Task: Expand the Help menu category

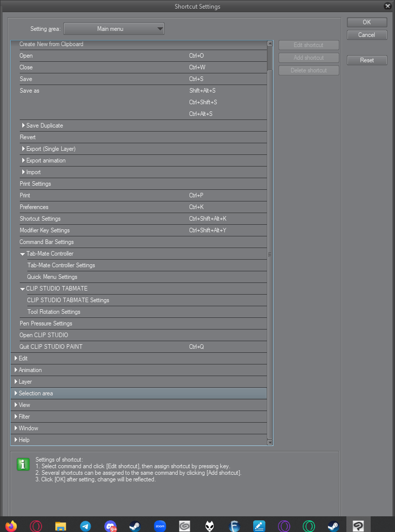Action: pos(16,440)
